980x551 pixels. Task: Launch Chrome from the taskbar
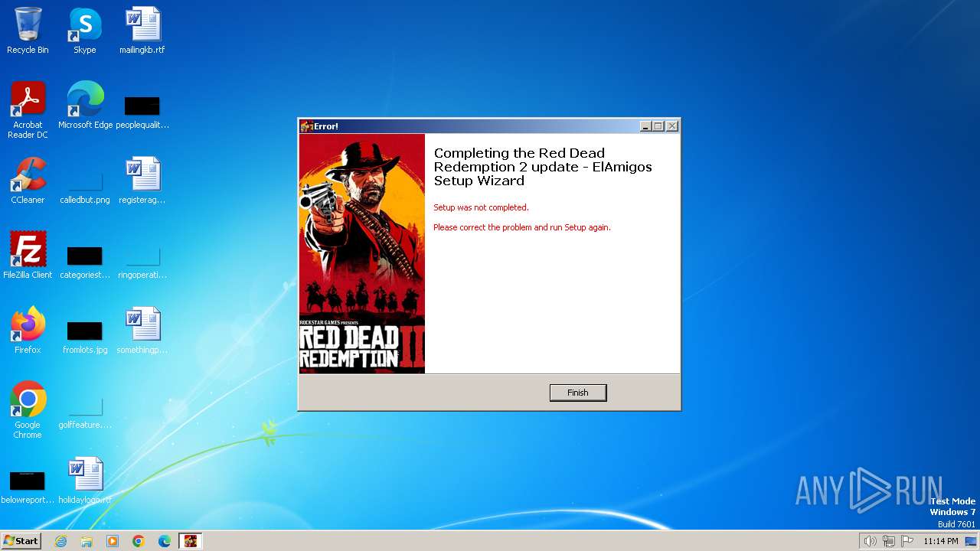coord(139,541)
